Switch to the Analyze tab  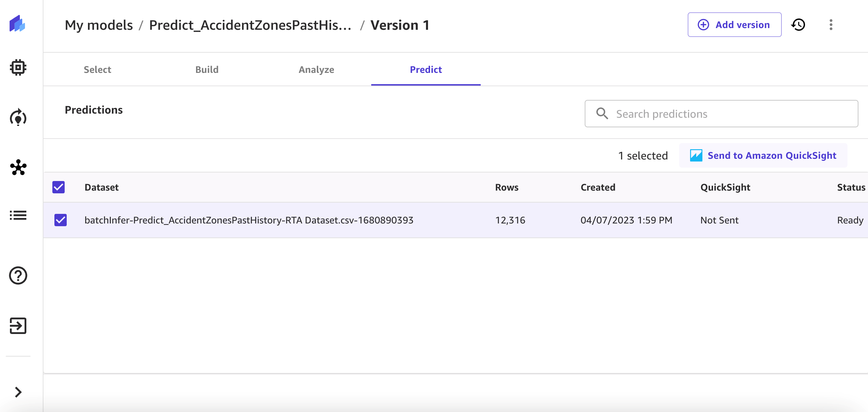316,69
